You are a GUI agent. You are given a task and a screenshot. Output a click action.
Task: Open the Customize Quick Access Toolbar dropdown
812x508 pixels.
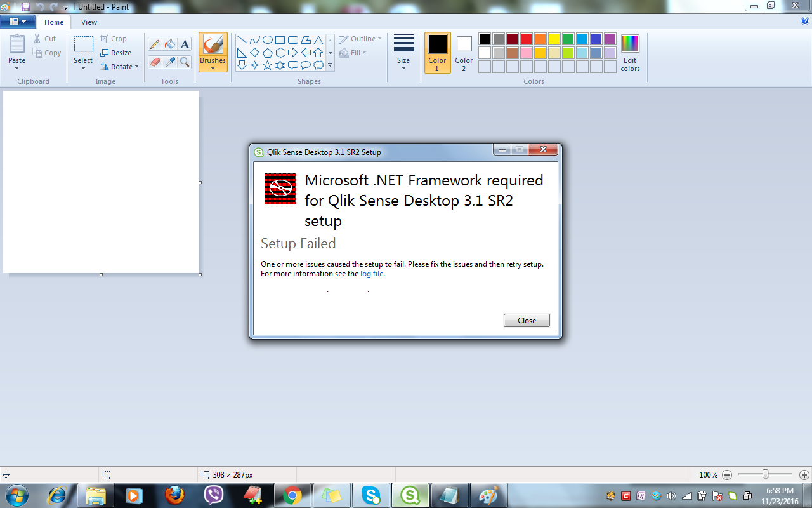click(65, 7)
